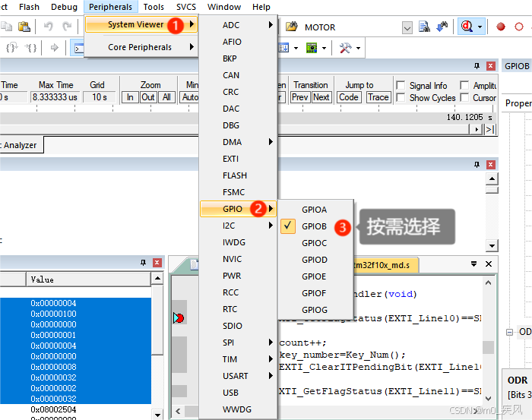Click the System Viewer chip icon
532x420 pixels.
click(x=312, y=48)
